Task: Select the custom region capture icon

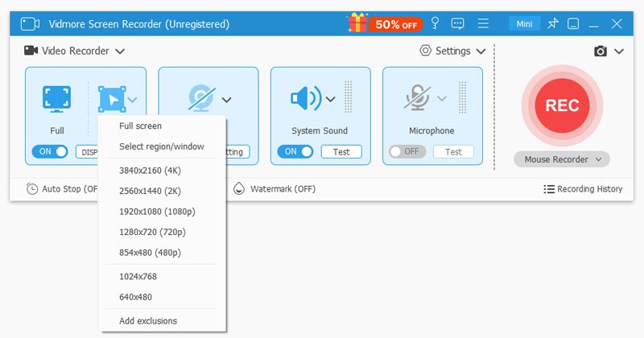Action: 110,99
